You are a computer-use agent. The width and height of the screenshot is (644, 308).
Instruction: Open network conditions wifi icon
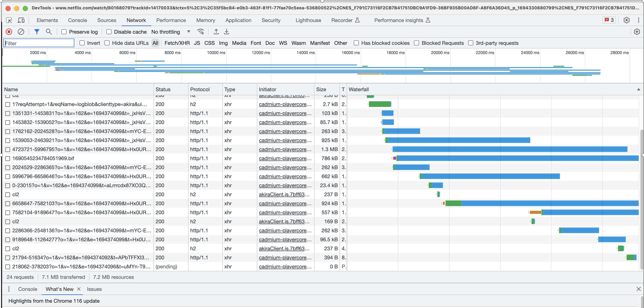tap(200, 32)
